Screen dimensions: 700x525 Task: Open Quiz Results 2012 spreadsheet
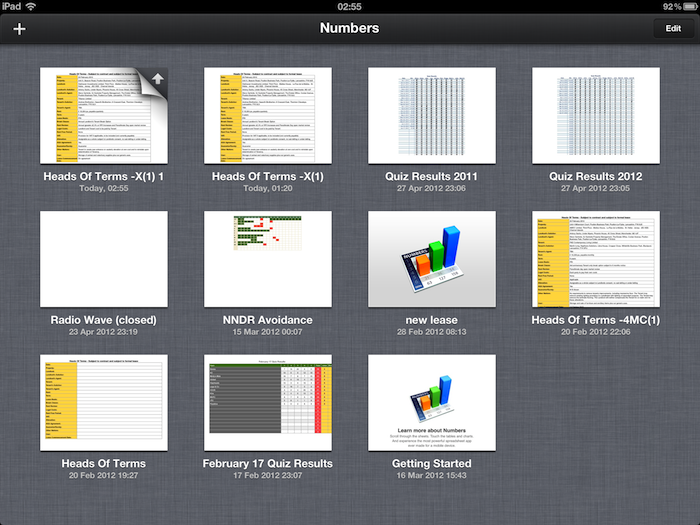(x=596, y=116)
